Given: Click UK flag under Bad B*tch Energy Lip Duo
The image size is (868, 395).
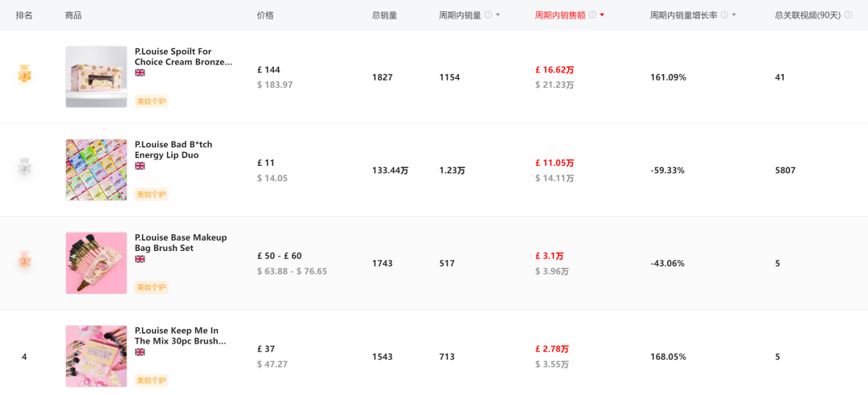Looking at the screenshot, I should click(x=140, y=166).
